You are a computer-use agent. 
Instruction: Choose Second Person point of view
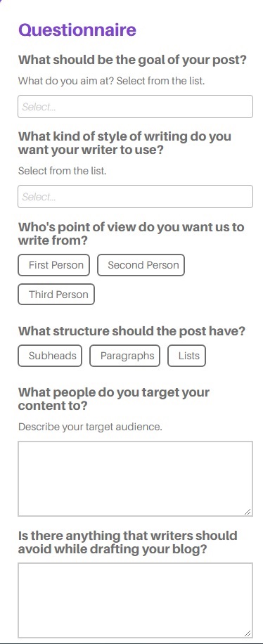pos(141,265)
